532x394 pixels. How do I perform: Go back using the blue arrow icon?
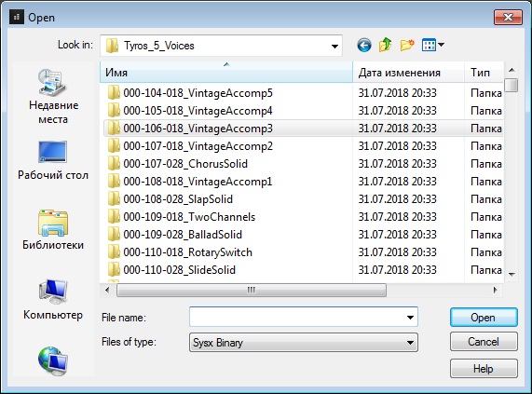point(364,45)
